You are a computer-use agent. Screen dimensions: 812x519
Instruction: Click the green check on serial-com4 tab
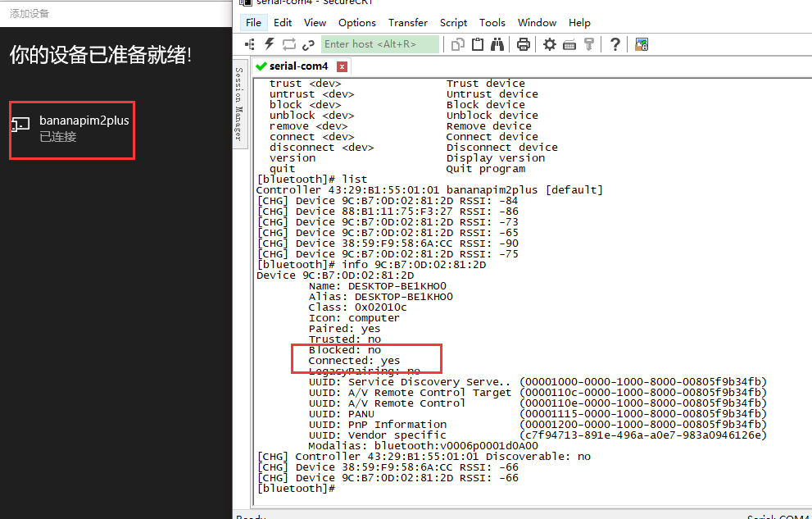(x=261, y=66)
